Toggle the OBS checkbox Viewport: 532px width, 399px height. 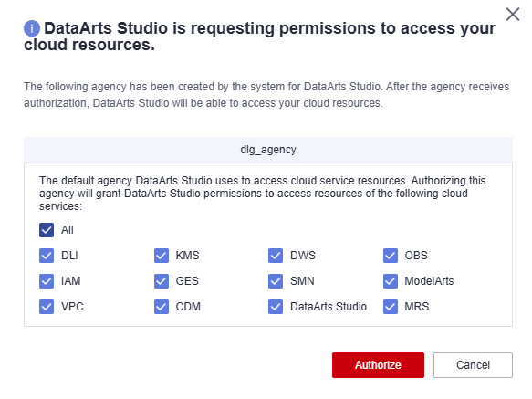[x=391, y=256]
